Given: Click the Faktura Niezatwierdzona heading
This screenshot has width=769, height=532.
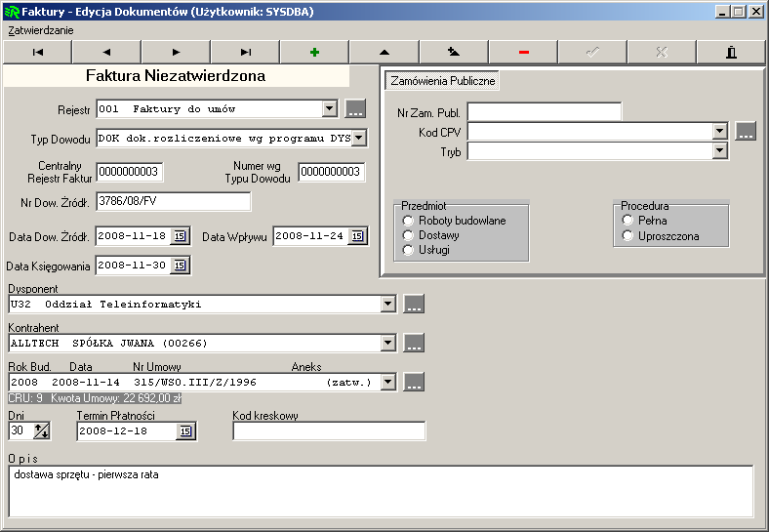Looking at the screenshot, I should [x=176, y=75].
